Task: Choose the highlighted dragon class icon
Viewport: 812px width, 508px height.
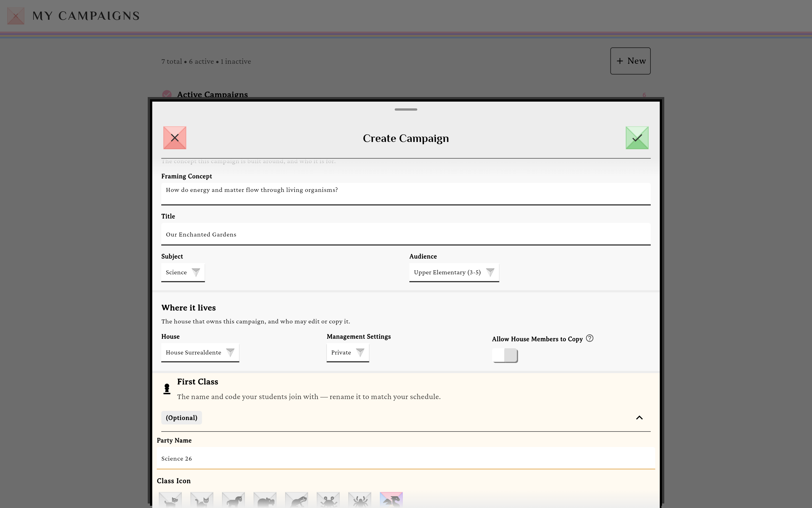Action: tap(391, 500)
